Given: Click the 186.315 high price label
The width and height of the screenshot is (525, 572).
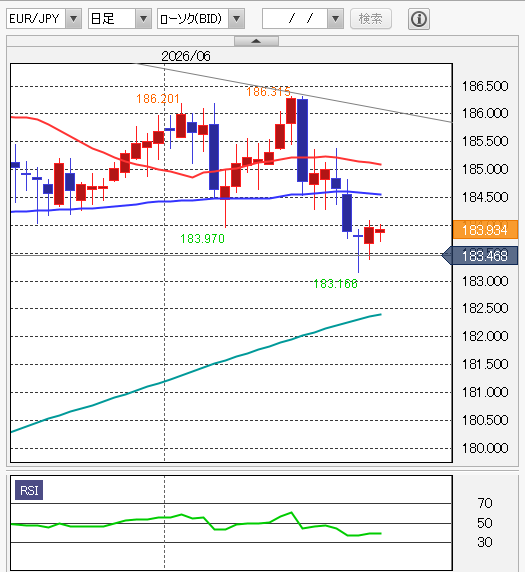Looking at the screenshot, I should click(x=268, y=91).
